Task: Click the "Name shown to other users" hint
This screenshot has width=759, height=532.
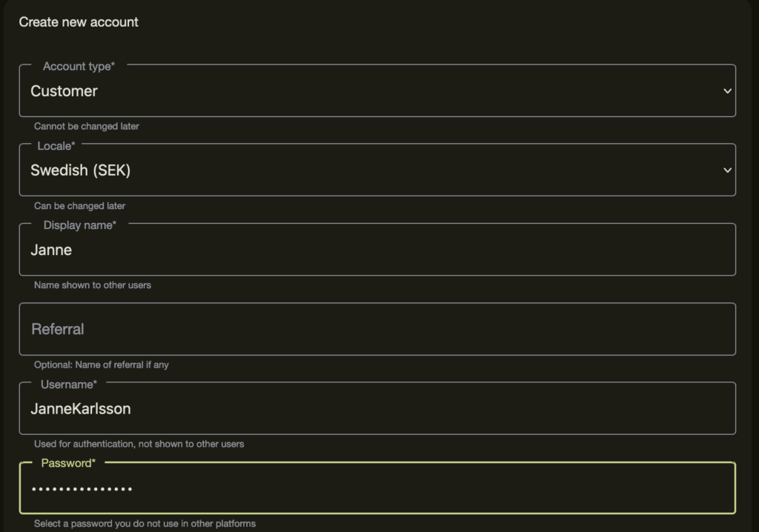Action: coord(92,285)
